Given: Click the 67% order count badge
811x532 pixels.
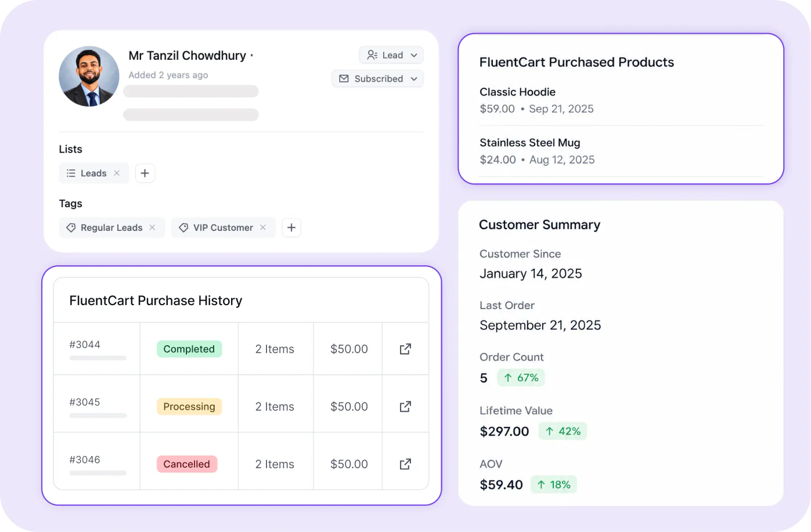Looking at the screenshot, I should [521, 378].
